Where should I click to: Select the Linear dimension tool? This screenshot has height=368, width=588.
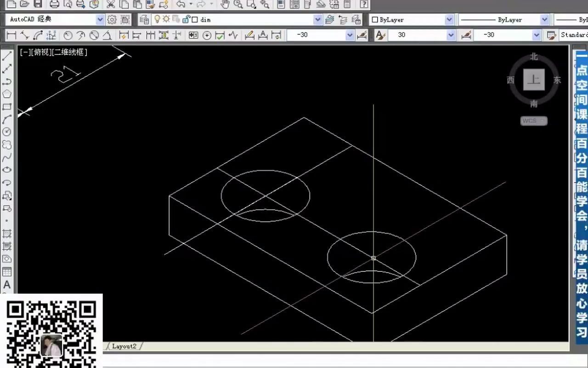tap(11, 35)
